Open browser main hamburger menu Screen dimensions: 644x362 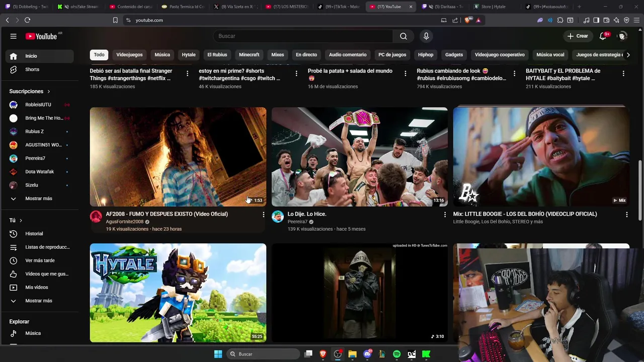click(x=636, y=20)
